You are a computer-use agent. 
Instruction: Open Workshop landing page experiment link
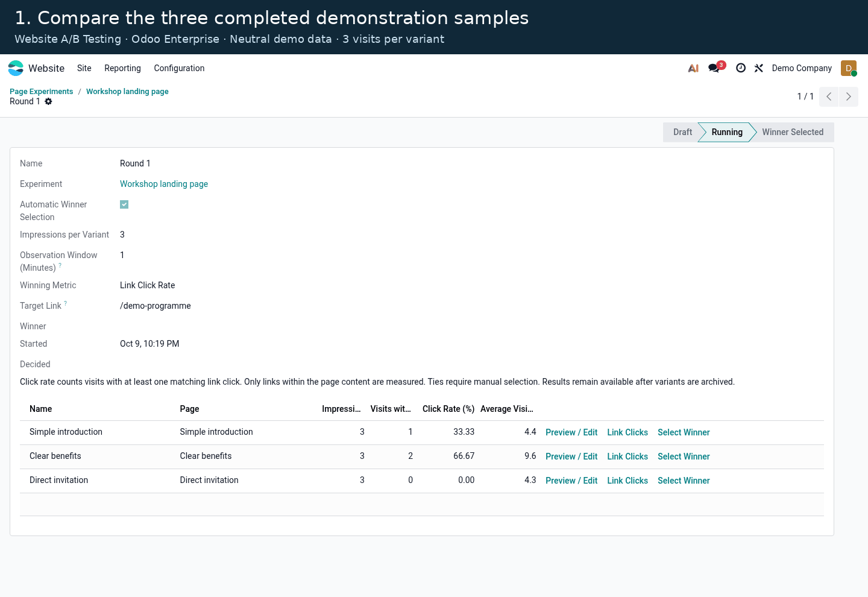click(x=164, y=184)
